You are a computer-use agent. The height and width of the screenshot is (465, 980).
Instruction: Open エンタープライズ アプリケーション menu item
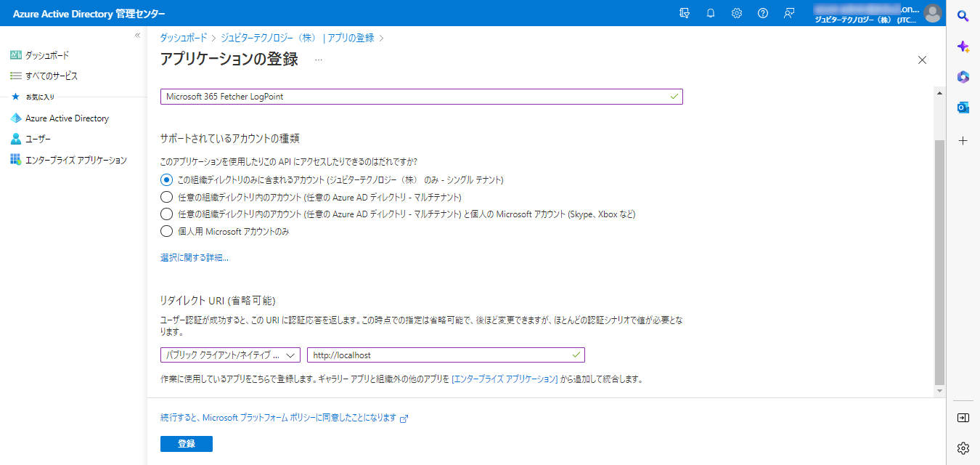tap(76, 160)
